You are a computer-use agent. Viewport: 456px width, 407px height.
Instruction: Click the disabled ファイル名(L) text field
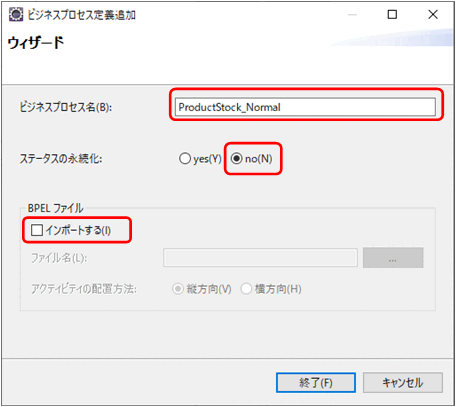(260, 258)
